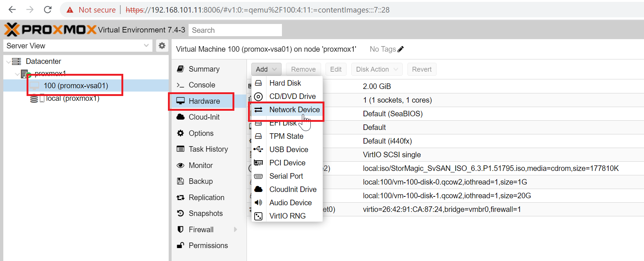Viewport: 644px width, 261px height.
Task: Click the Audio Device speaker icon
Action: click(259, 203)
